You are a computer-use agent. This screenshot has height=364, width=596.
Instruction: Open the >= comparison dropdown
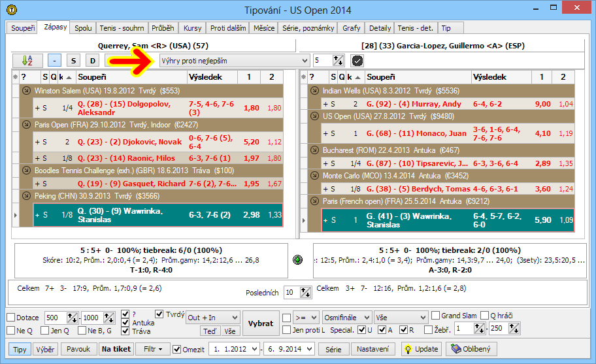tap(306, 318)
